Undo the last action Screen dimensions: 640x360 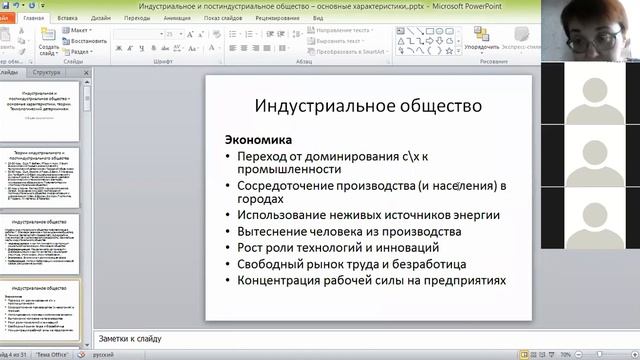[16, 6]
